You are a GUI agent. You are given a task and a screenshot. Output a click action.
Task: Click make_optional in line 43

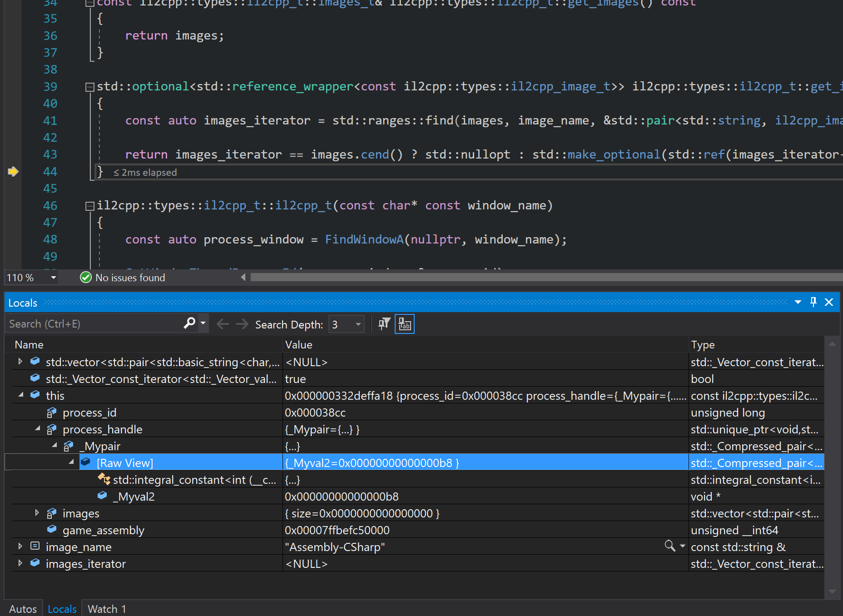tap(614, 155)
